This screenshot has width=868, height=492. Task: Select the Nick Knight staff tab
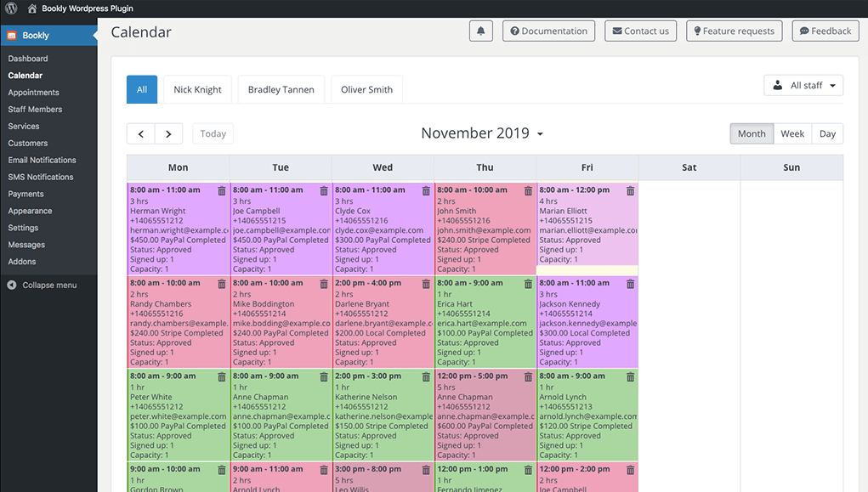click(197, 90)
